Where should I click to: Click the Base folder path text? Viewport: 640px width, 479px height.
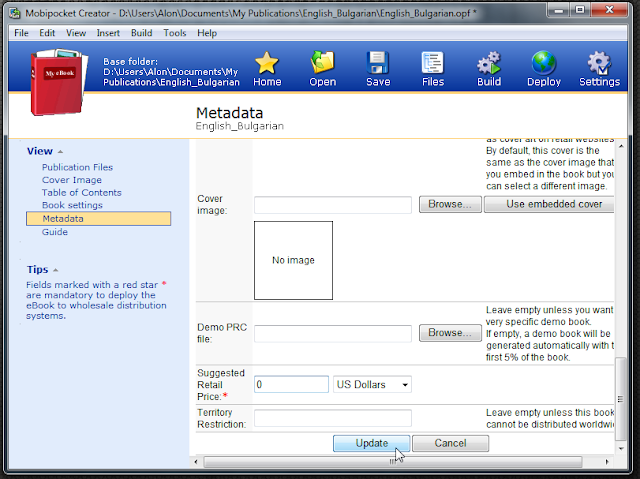coord(171,72)
